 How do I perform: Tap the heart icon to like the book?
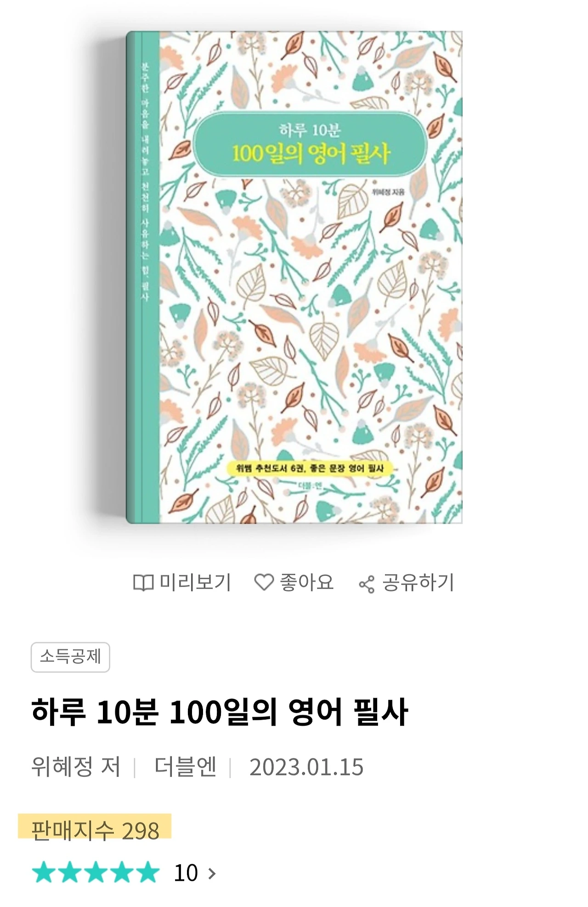coord(264,582)
